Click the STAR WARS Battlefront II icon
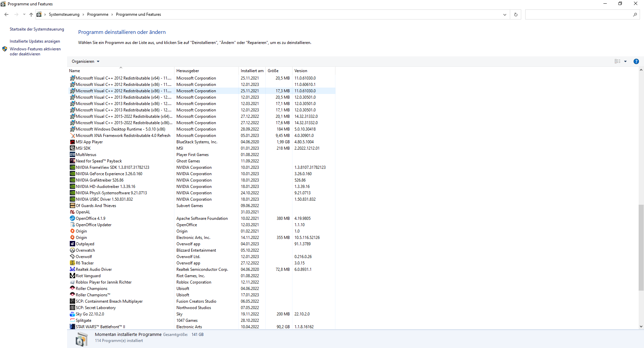The height and width of the screenshot is (348, 644). click(72, 327)
